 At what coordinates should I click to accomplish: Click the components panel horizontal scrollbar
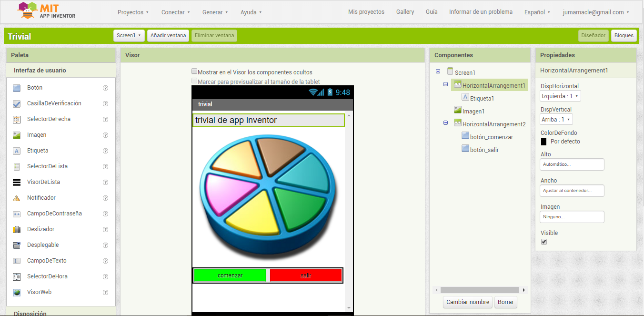pos(480,290)
